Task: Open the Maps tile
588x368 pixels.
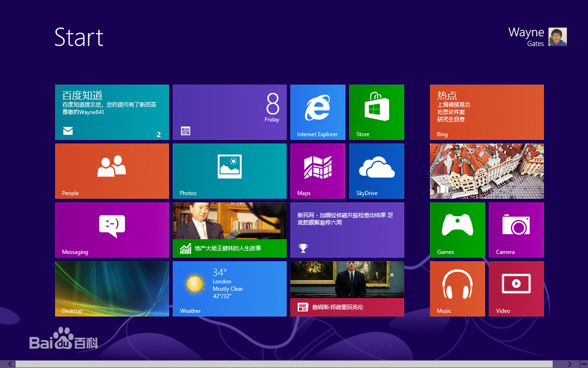Action: [x=318, y=171]
